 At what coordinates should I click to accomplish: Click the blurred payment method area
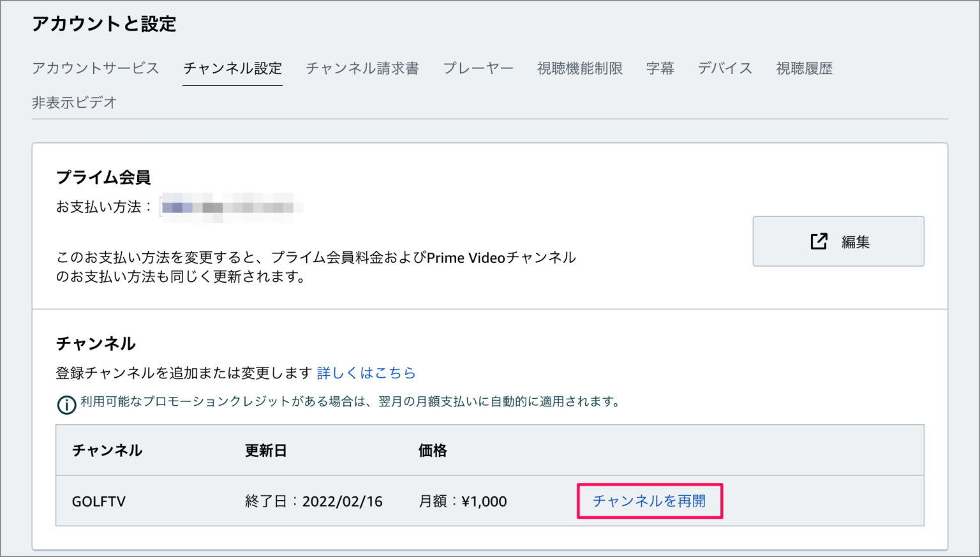tap(230, 205)
